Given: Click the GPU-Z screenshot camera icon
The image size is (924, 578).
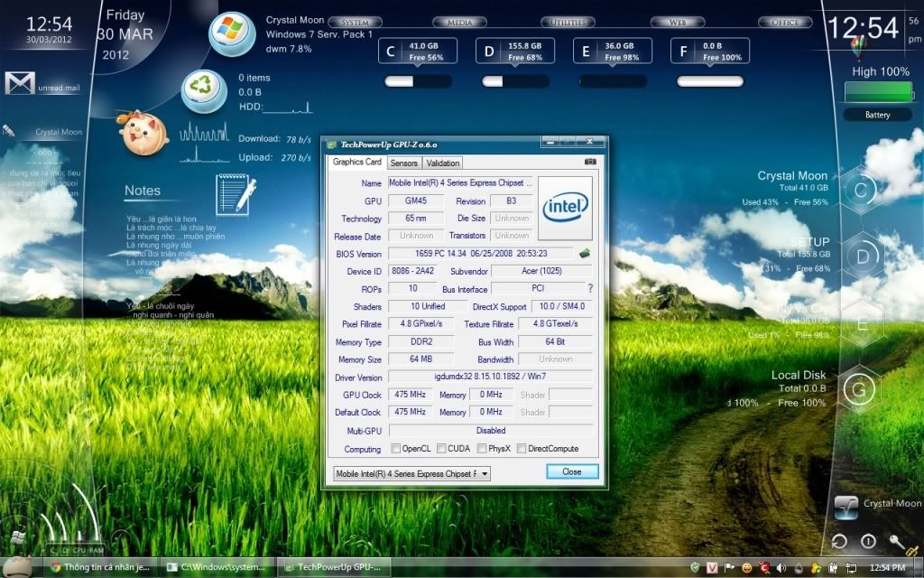Looking at the screenshot, I should point(590,162).
